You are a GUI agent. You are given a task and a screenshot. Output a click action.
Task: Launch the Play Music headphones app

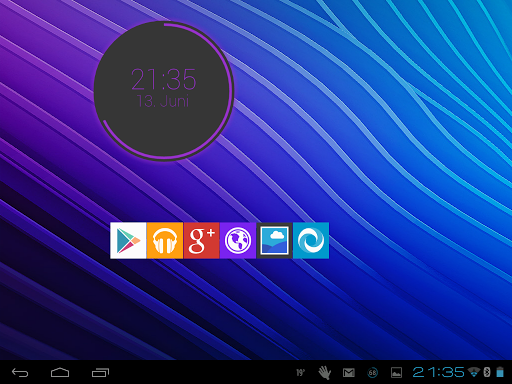(x=165, y=240)
